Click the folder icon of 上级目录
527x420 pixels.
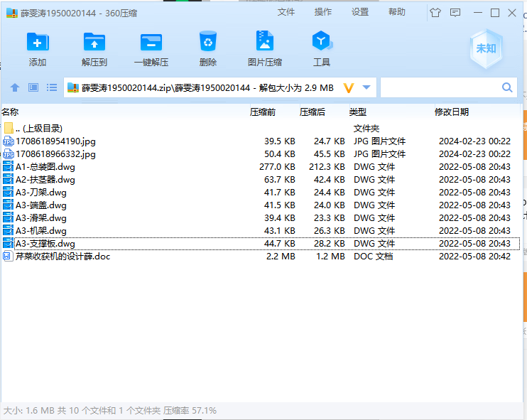click(9, 128)
